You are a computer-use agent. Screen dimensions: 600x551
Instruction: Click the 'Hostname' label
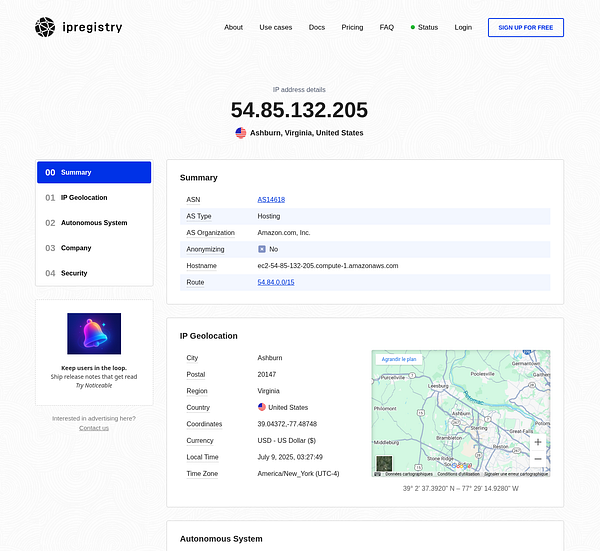click(201, 266)
